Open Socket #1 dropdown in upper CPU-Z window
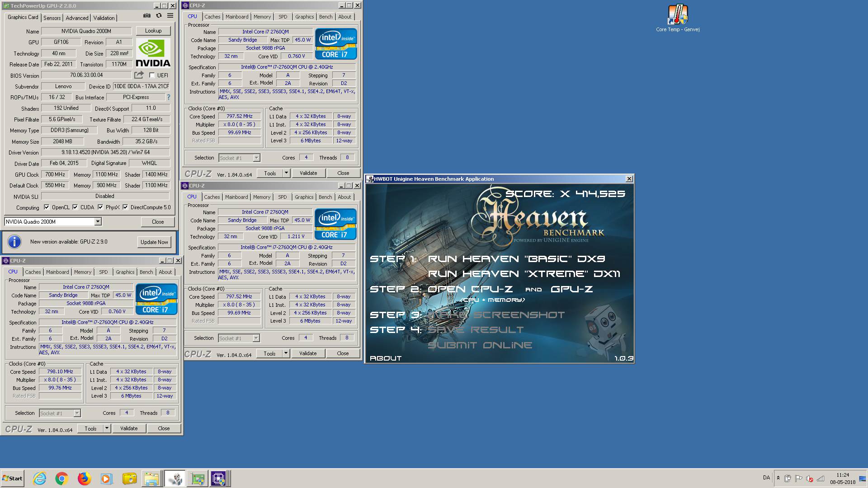868x488 pixels. (x=256, y=158)
